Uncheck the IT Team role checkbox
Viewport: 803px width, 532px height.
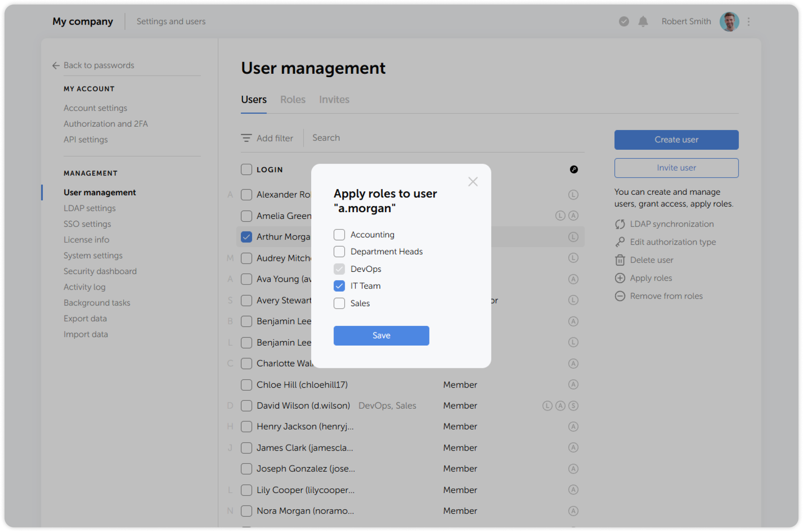[x=339, y=286]
